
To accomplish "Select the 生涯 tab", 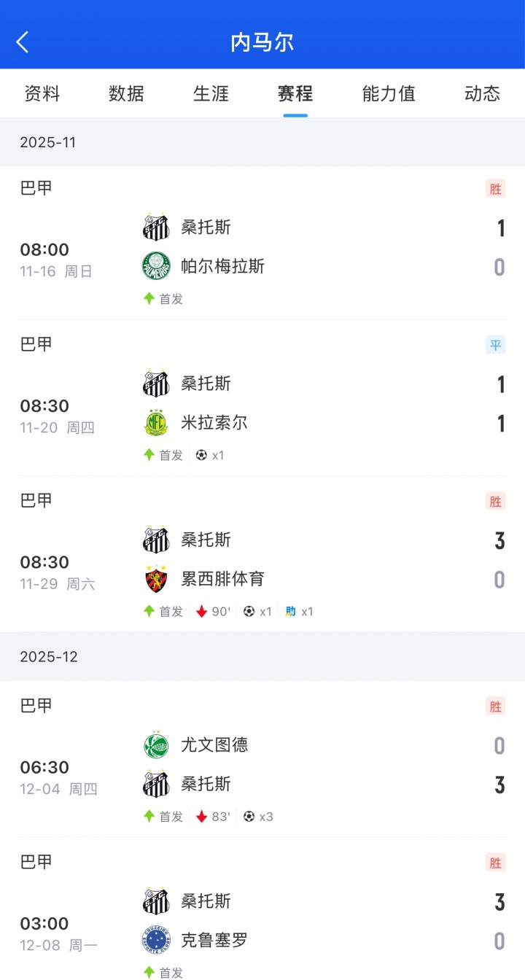I will tap(211, 93).
